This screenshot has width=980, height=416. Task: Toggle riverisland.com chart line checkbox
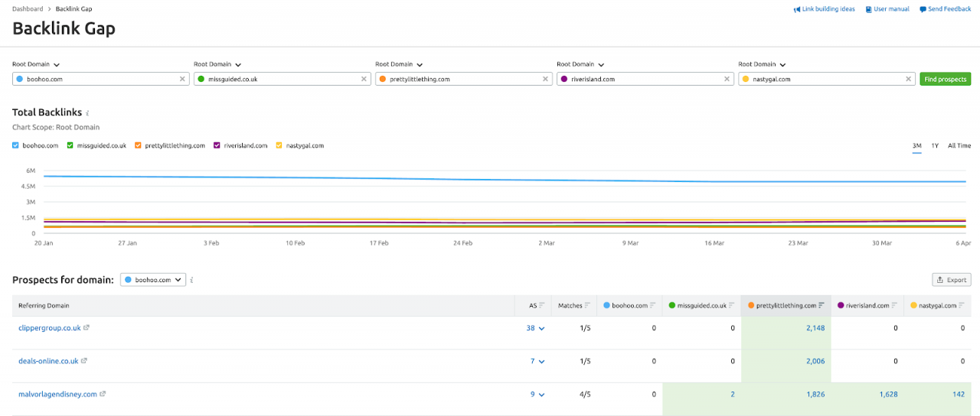pyautogui.click(x=217, y=145)
